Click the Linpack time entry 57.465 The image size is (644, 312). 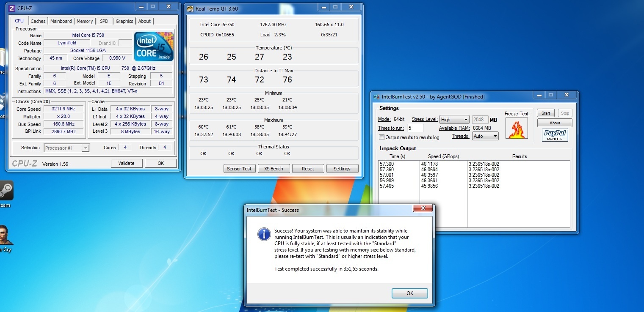(x=387, y=186)
